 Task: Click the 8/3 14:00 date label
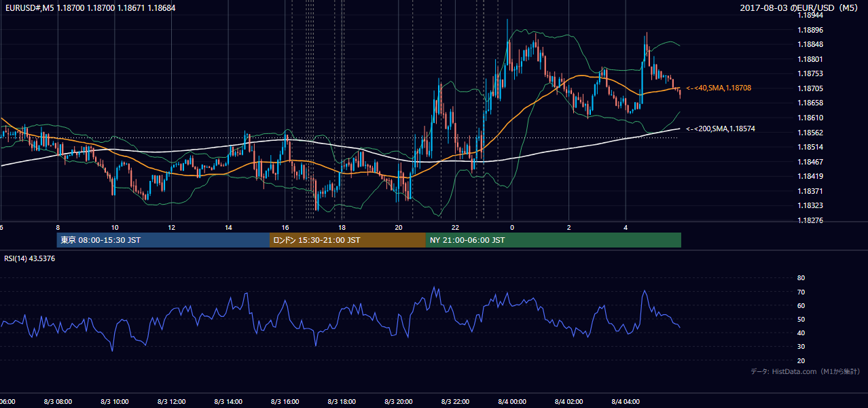229,402
